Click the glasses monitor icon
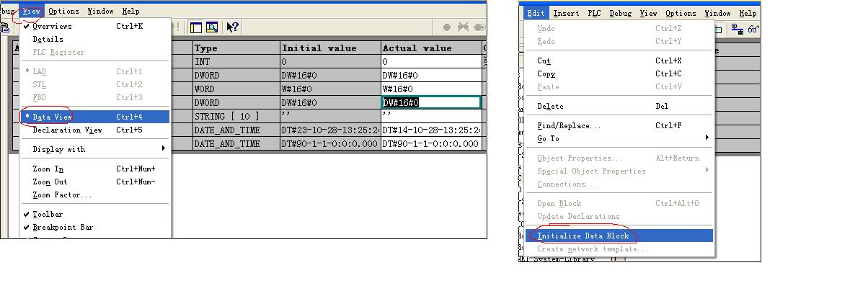The image size is (868, 291). click(x=753, y=30)
